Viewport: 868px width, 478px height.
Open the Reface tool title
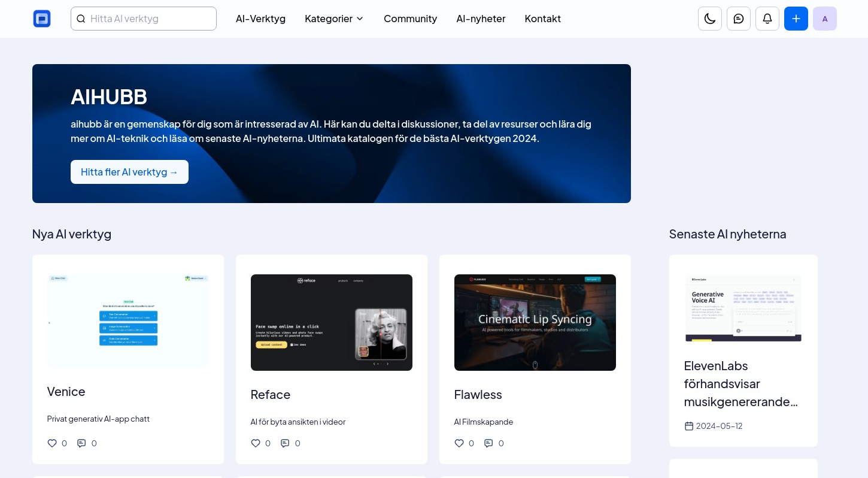pos(271,395)
